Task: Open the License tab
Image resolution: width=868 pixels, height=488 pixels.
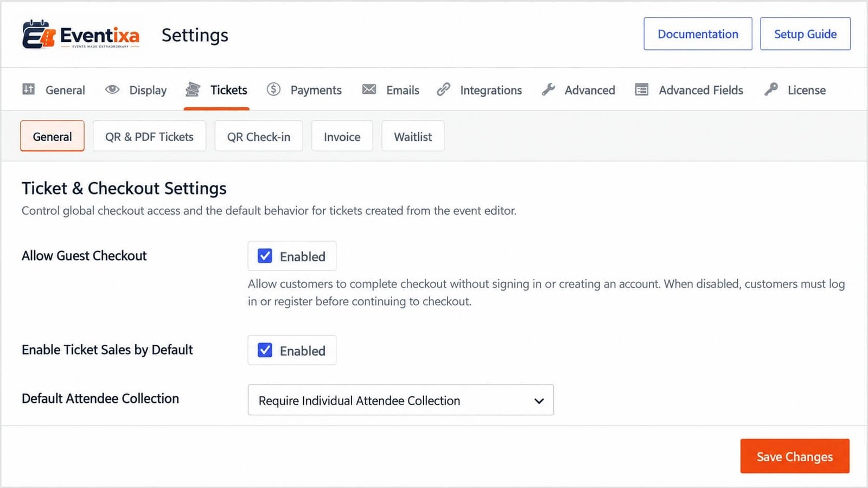Action: click(795, 90)
